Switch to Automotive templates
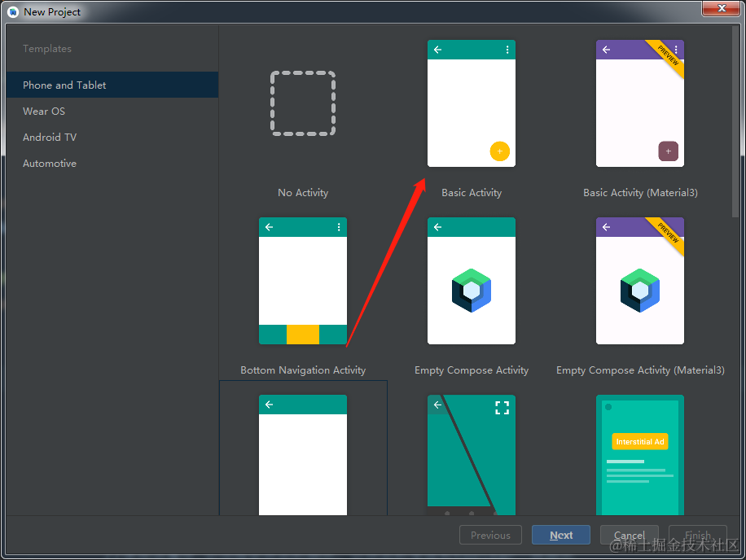 point(112,164)
